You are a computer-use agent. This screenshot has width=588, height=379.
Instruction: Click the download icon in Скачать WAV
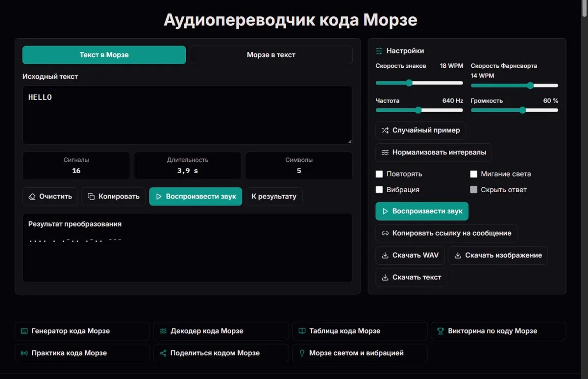[385, 255]
